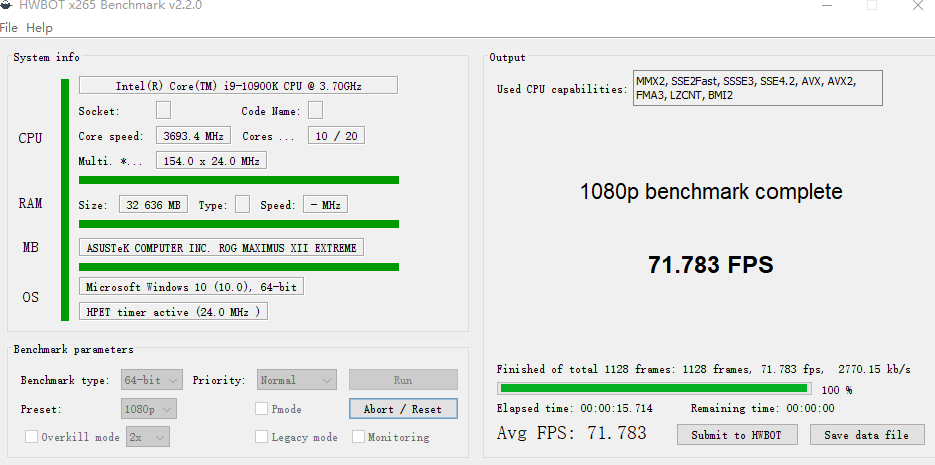Click the Finished of total 1128 frames line

click(x=704, y=369)
